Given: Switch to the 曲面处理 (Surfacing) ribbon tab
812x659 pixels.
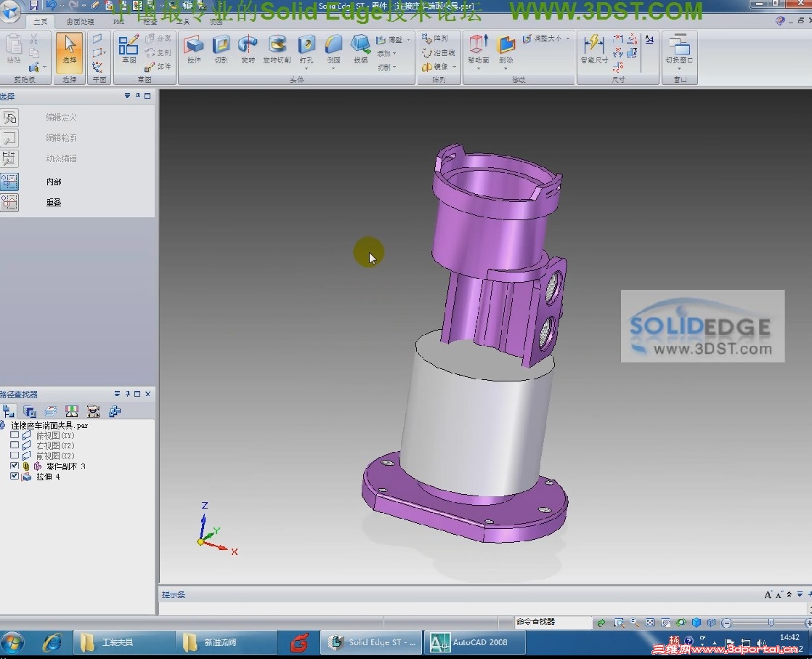Looking at the screenshot, I should pyautogui.click(x=81, y=22).
